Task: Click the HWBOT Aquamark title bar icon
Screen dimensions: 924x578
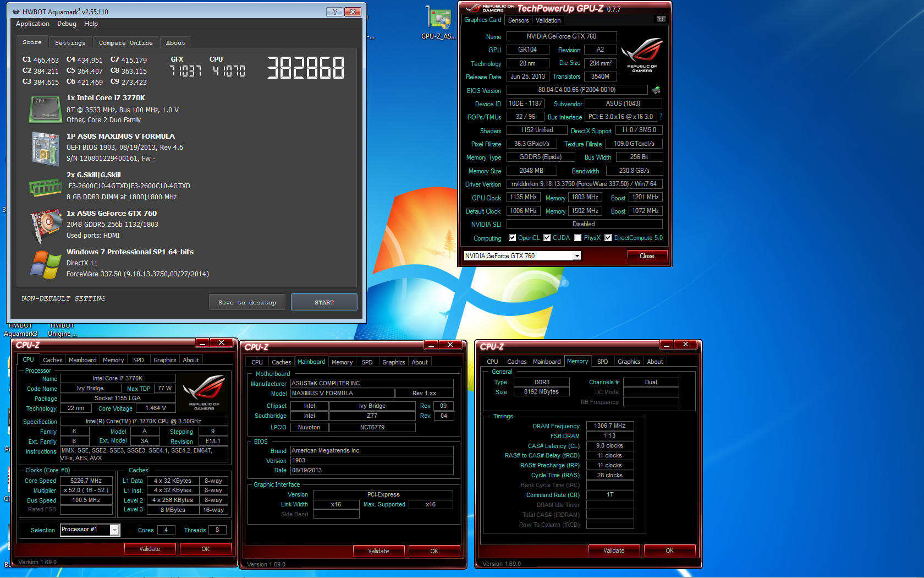Action: coord(15,12)
